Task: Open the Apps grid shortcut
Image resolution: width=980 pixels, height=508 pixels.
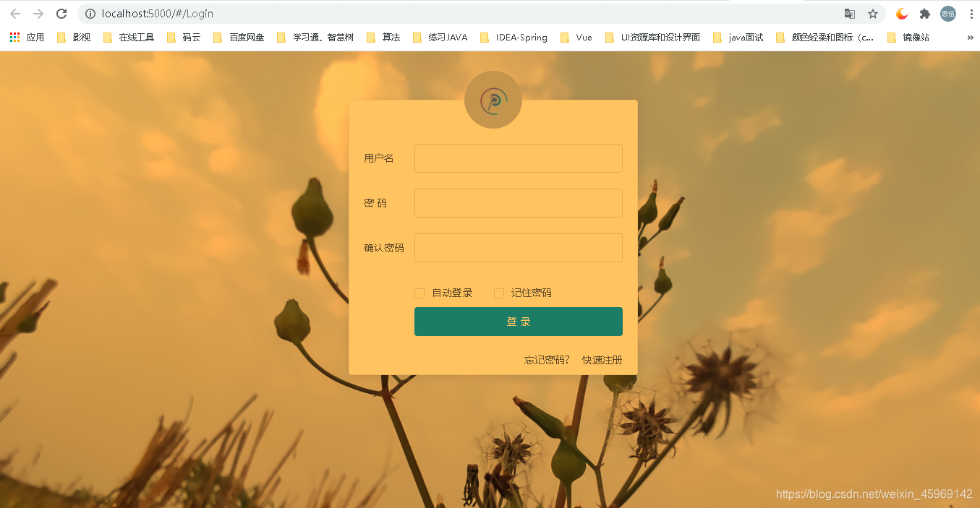Action: click(27, 38)
